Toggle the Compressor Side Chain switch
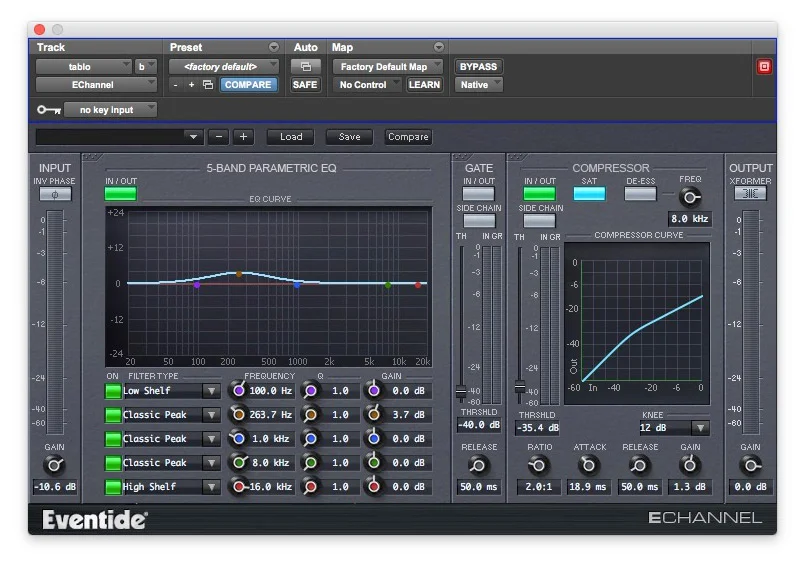810x561 pixels. (x=539, y=221)
